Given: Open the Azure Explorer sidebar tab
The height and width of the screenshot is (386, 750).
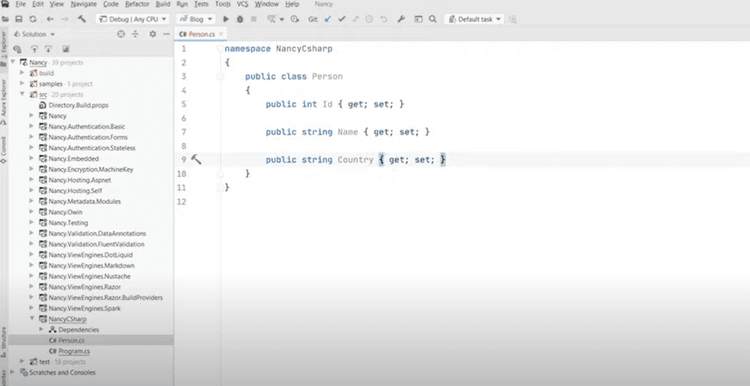Looking at the screenshot, I should click(4, 102).
